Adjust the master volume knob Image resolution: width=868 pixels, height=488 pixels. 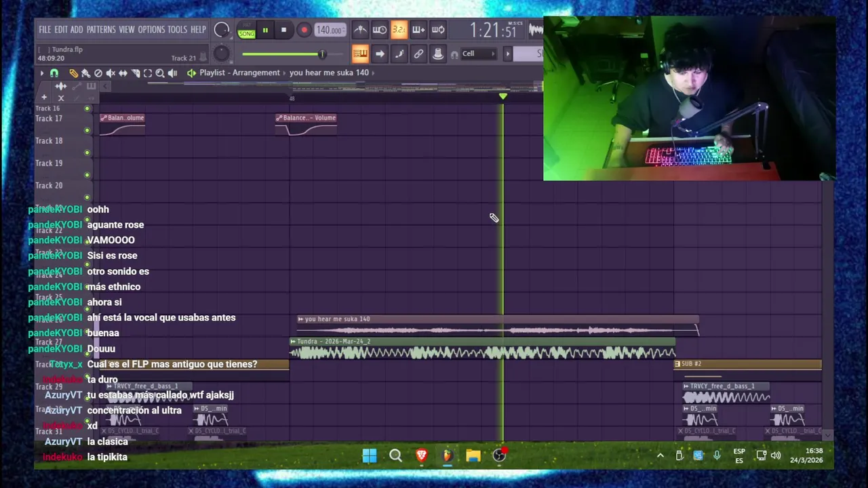tap(221, 30)
